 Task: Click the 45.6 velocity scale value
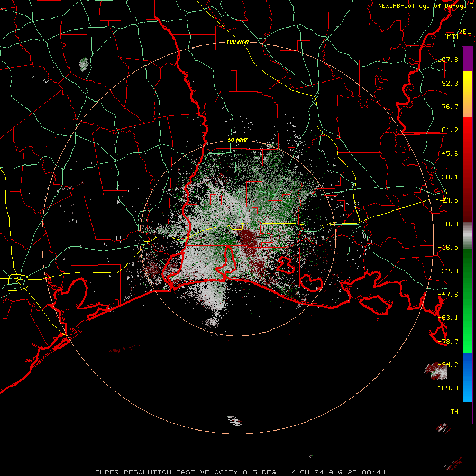click(450, 153)
